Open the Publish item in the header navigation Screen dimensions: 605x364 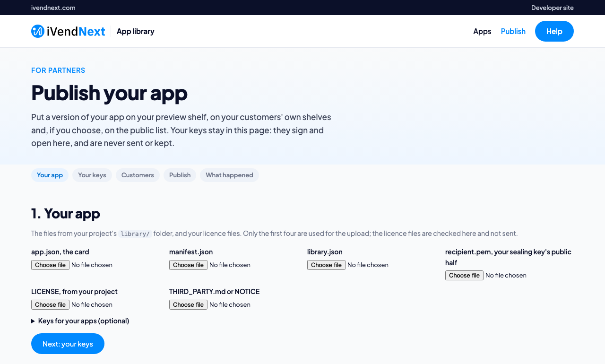pyautogui.click(x=513, y=31)
